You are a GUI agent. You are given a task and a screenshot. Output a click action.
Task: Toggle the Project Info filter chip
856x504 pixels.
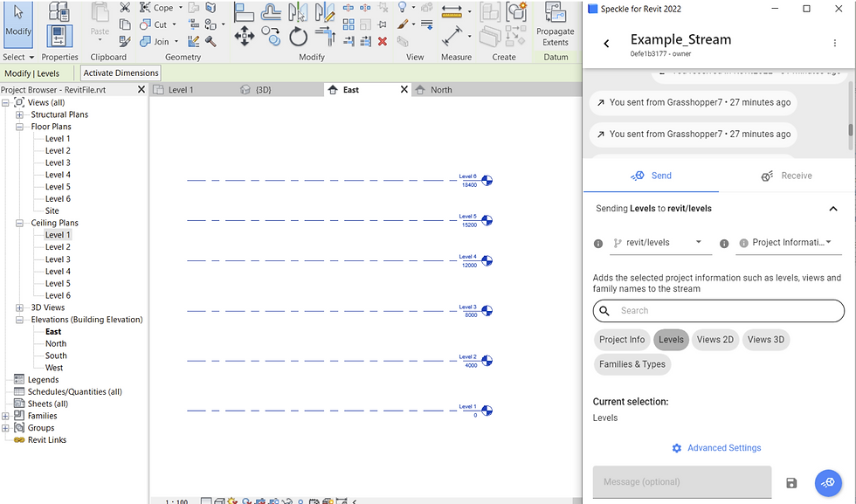622,340
